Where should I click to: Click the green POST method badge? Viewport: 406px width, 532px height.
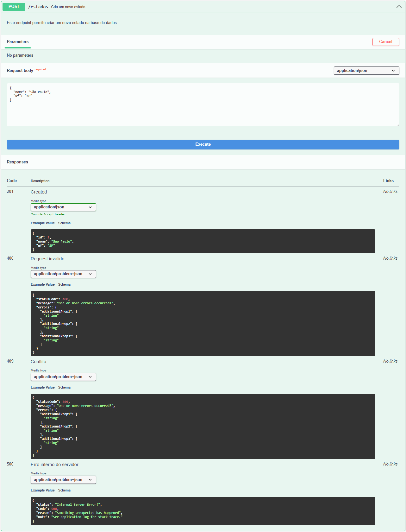click(x=14, y=7)
